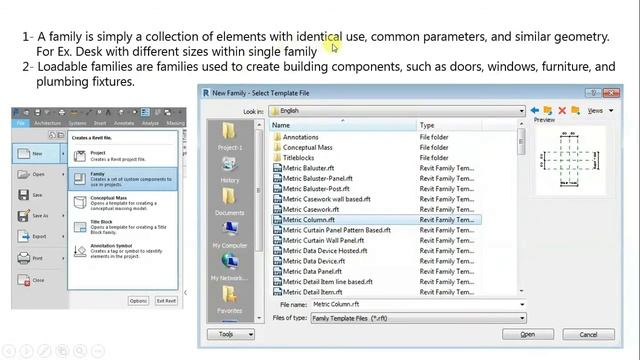This screenshot has height=360, width=640.
Task: Create a new folder with the toolbar icon
Action: pyautogui.click(x=576, y=110)
